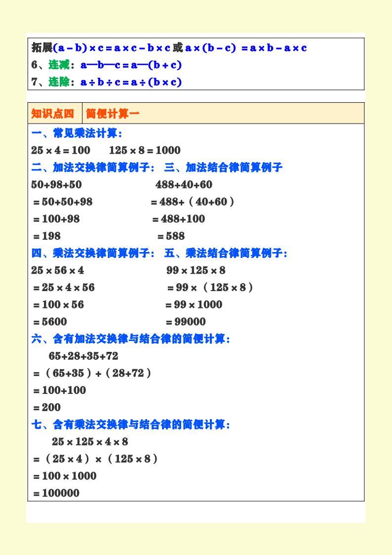This screenshot has height=555, width=392.
Task: Select the title 简便计算一
Action: pyautogui.click(x=113, y=114)
